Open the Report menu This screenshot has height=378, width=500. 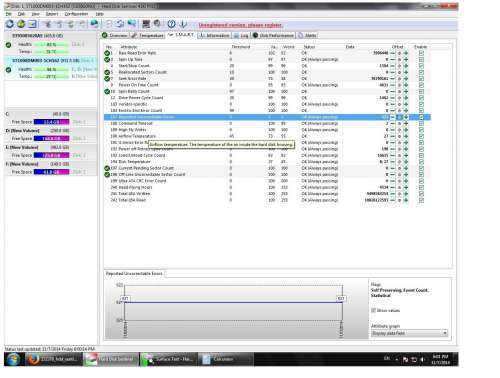[52, 14]
